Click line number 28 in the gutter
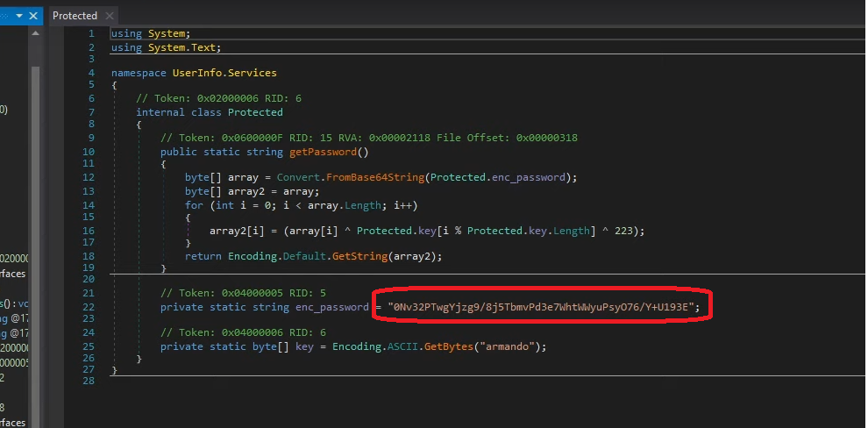 pyautogui.click(x=88, y=381)
